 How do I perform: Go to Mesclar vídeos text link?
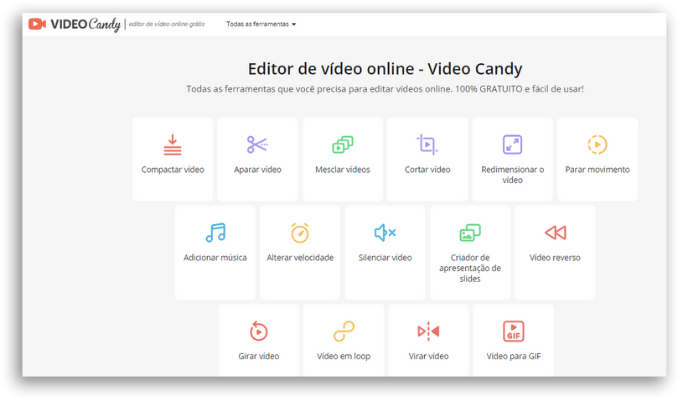[x=342, y=170]
